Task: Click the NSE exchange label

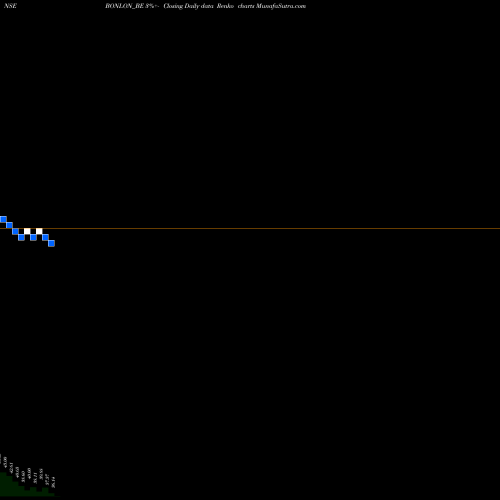Action: click(10, 6)
